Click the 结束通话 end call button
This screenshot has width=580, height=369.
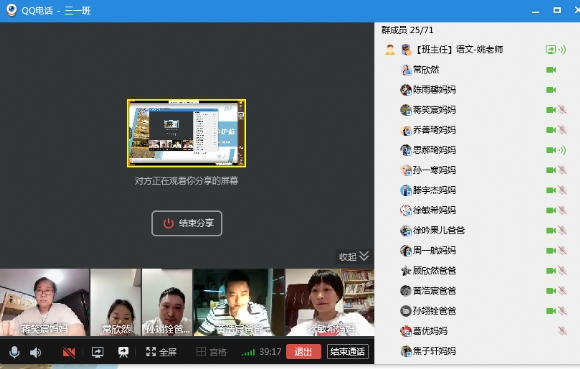347,352
